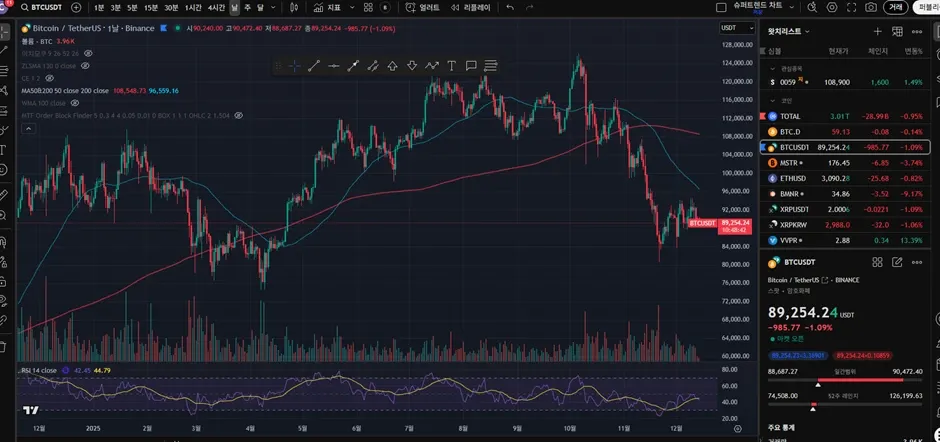Open the 지표 indicators dropdown arrow
940x442 pixels.
click(x=351, y=7)
